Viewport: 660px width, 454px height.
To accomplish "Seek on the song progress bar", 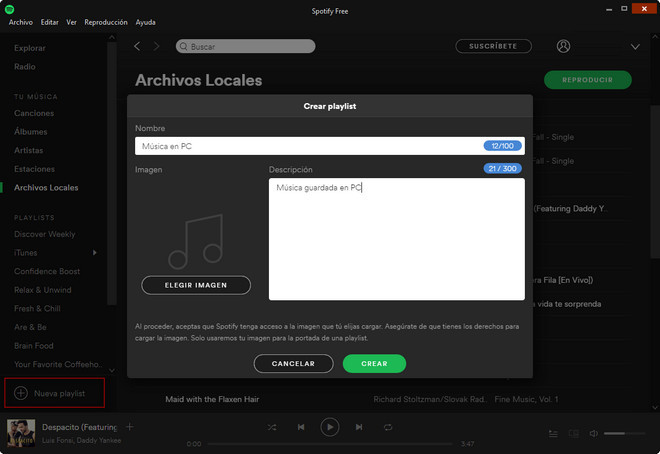I will point(330,443).
